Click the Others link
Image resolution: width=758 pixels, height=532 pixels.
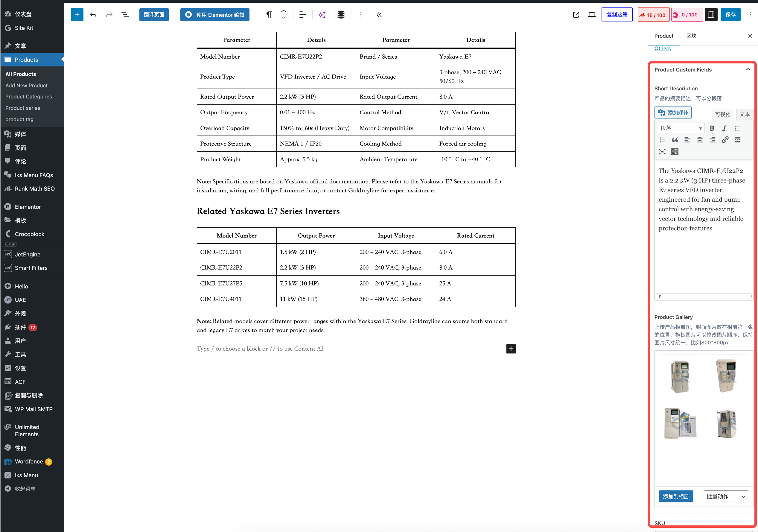point(662,48)
